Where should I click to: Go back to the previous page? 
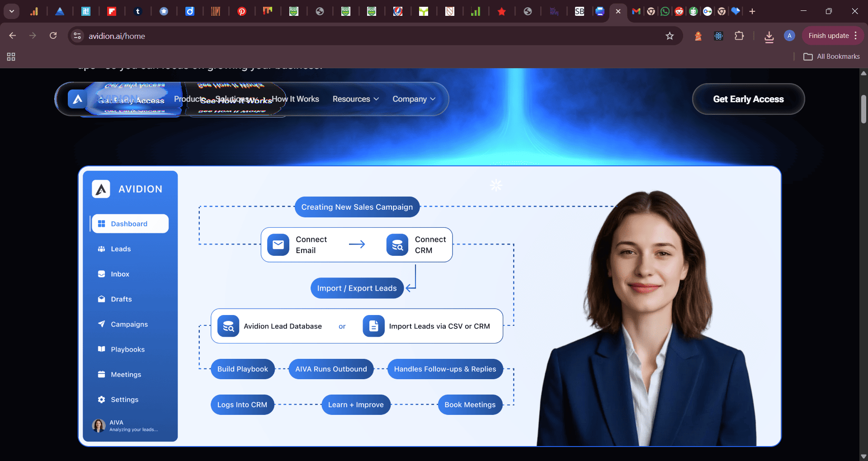(x=13, y=36)
